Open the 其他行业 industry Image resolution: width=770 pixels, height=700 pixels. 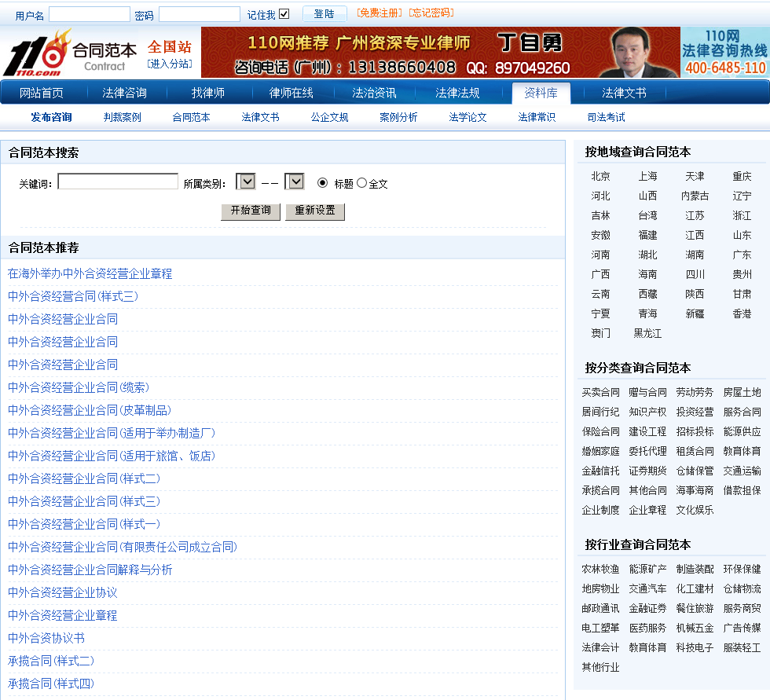point(600,667)
